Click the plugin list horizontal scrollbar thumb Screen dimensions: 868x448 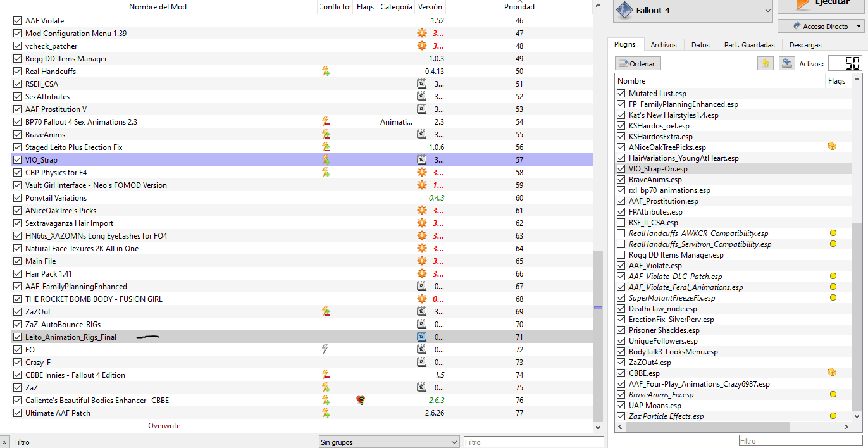coord(708,427)
